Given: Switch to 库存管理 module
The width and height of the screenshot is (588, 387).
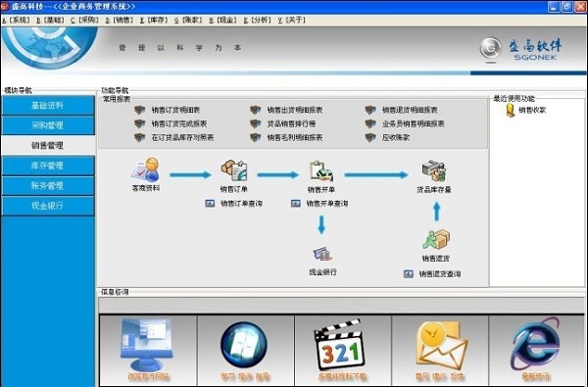Looking at the screenshot, I should [48, 166].
